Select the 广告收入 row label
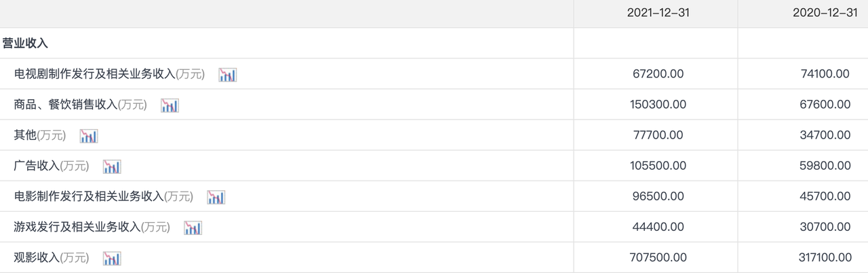The width and height of the screenshot is (868, 273). [x=37, y=166]
